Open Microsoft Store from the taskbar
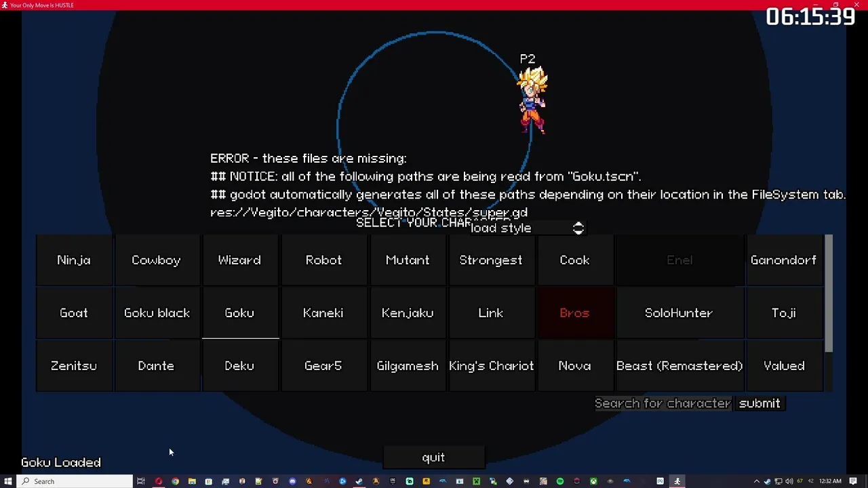This screenshot has width=868, height=488. [x=209, y=481]
